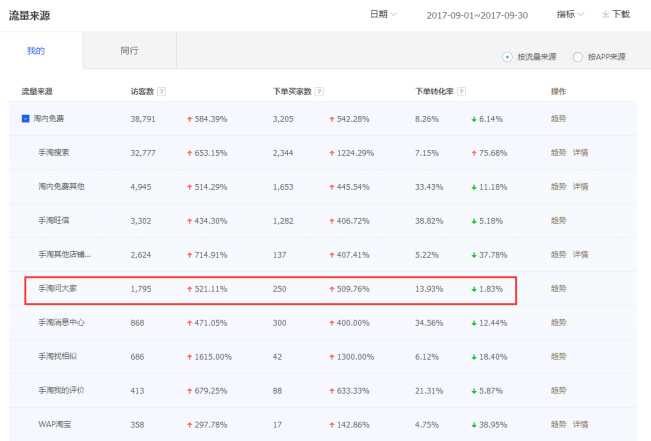This screenshot has height=441, width=651.
Task: Click the download icon beside 下载
Action: [x=605, y=15]
